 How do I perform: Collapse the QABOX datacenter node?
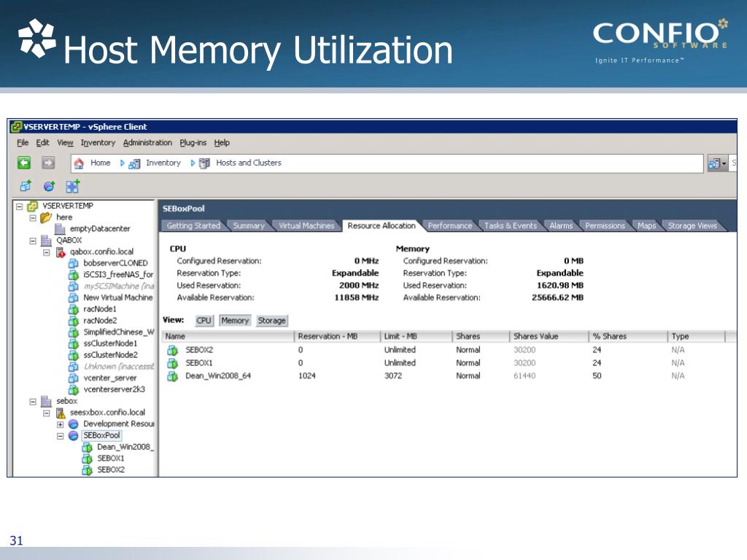point(33,241)
